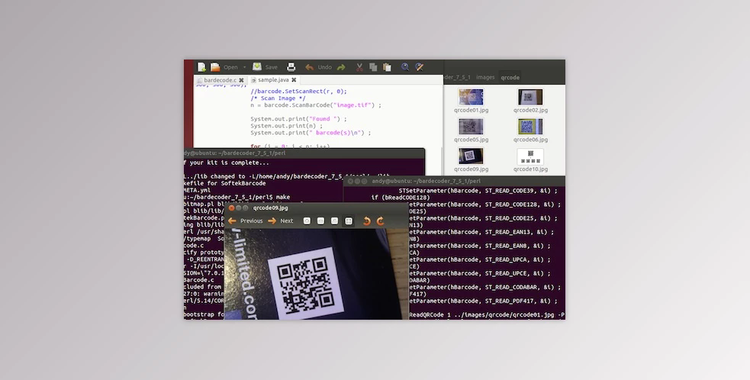This screenshot has width=750, height=380.
Task: Redo with the green arrow icon
Action: [341, 67]
